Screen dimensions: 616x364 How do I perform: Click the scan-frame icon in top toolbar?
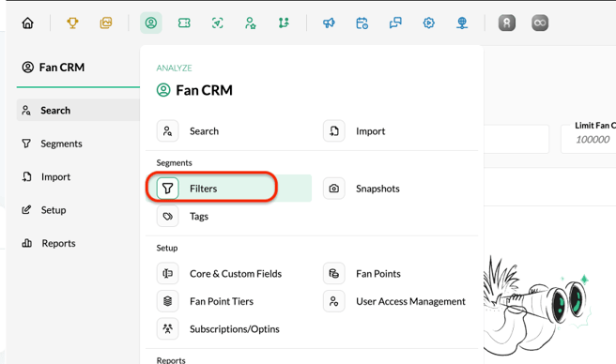[217, 23]
